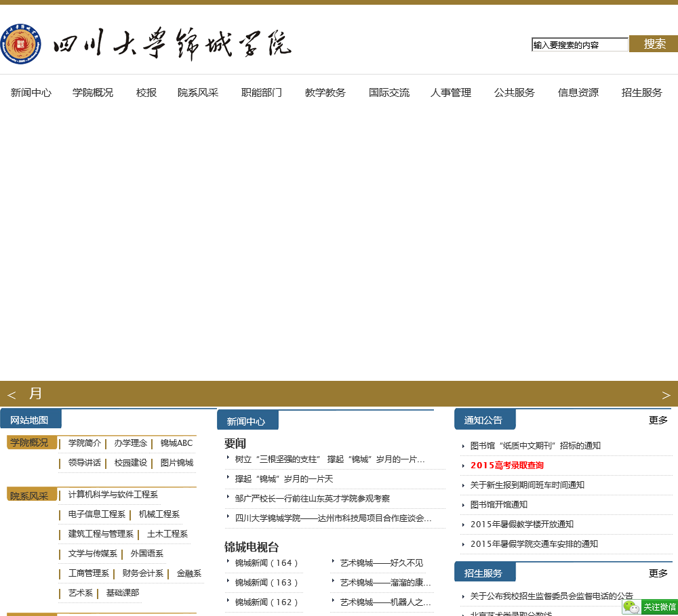Open notice 关于新生报到期间班车时间通知
This screenshot has width=678, height=616.
pyautogui.click(x=527, y=485)
